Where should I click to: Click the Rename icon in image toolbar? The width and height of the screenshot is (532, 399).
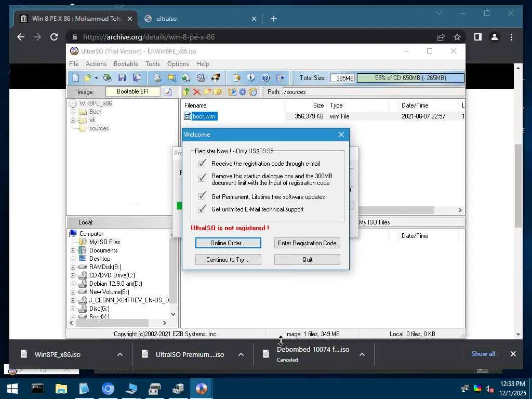click(218, 91)
